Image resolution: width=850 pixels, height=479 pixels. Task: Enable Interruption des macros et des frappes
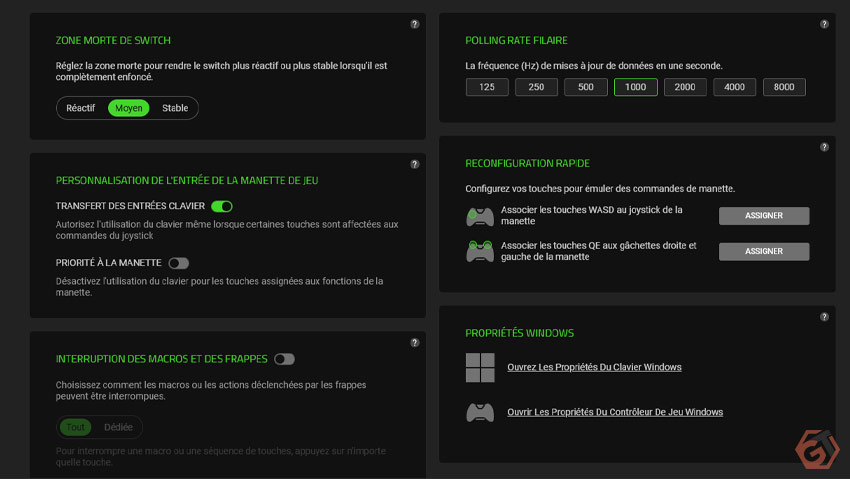point(284,359)
